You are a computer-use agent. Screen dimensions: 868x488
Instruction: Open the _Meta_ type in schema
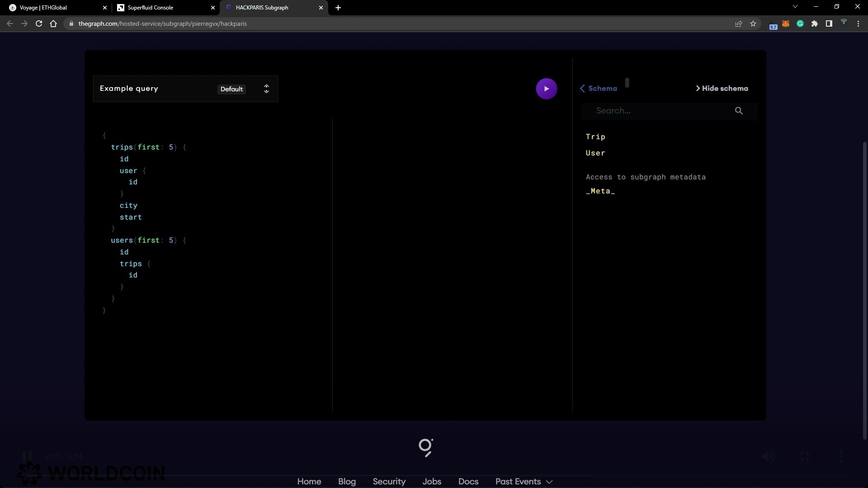(x=600, y=191)
